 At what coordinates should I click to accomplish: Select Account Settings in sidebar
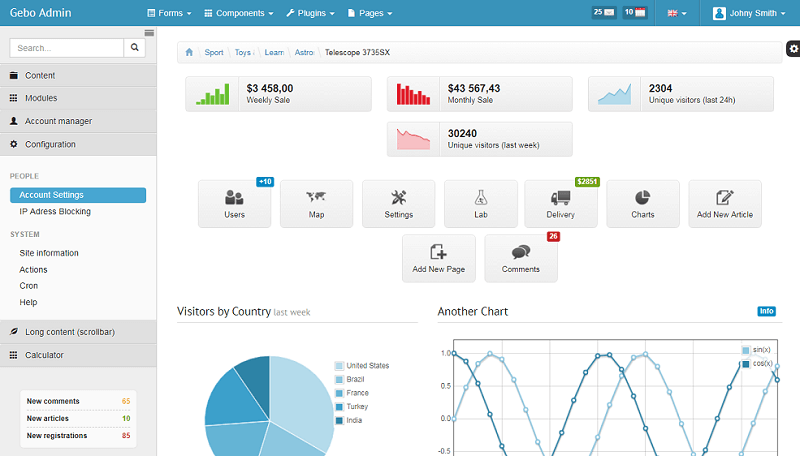pyautogui.click(x=78, y=195)
